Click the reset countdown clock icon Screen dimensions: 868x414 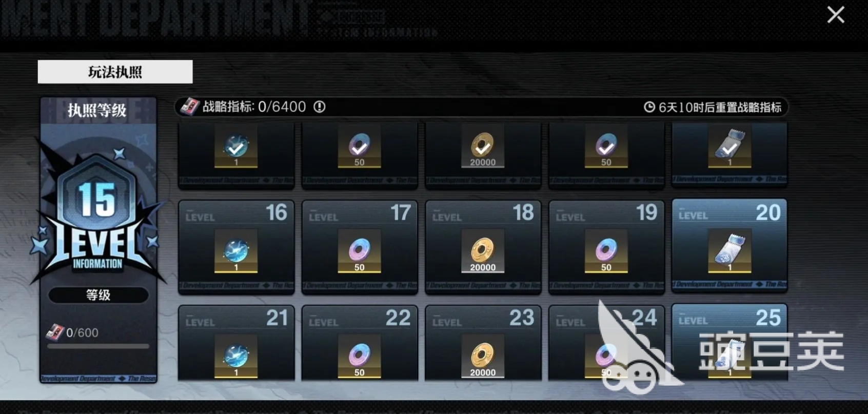(649, 107)
